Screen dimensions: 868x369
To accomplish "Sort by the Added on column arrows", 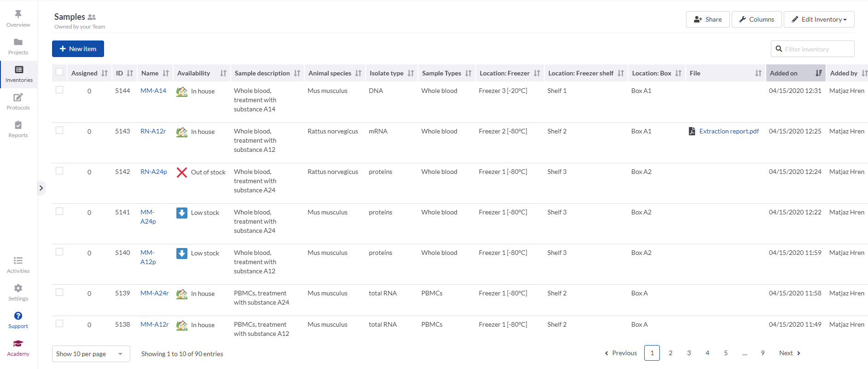I will point(819,73).
